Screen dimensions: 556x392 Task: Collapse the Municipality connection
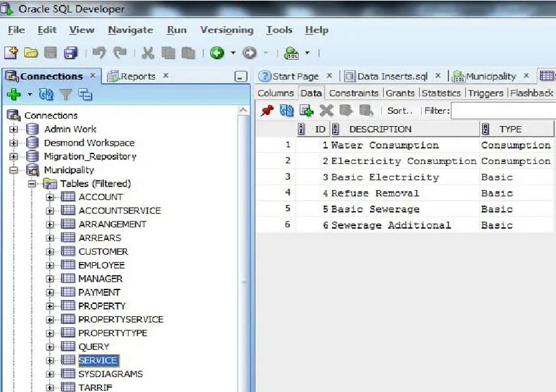[x=14, y=171]
